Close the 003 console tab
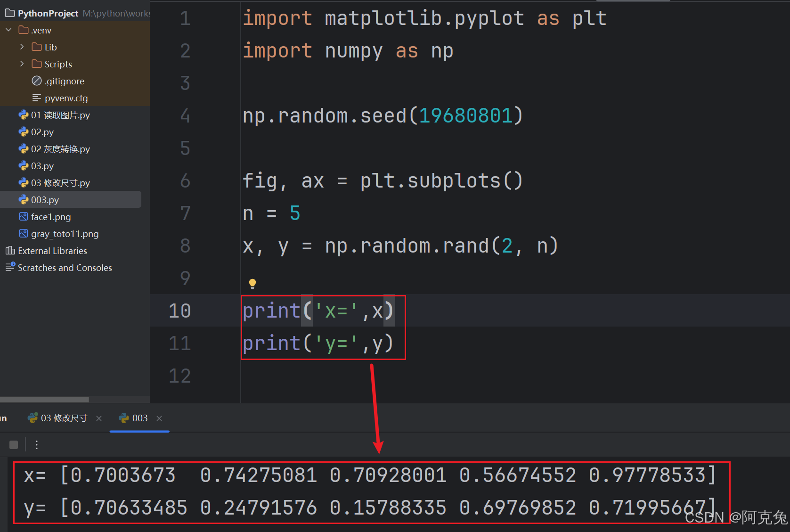Image resolution: width=790 pixels, height=532 pixels. pyautogui.click(x=159, y=418)
